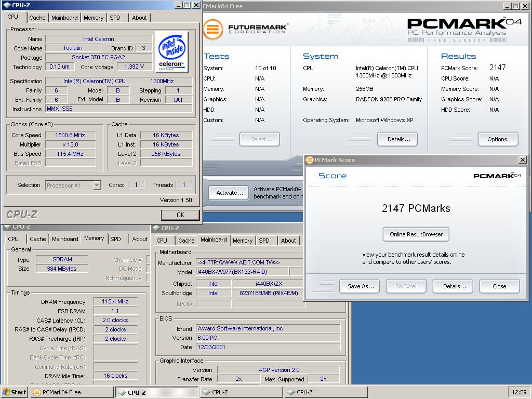Viewport: 532px width, 399px height.
Task: Click the Model I440BX-W977 field
Action: 242,271
